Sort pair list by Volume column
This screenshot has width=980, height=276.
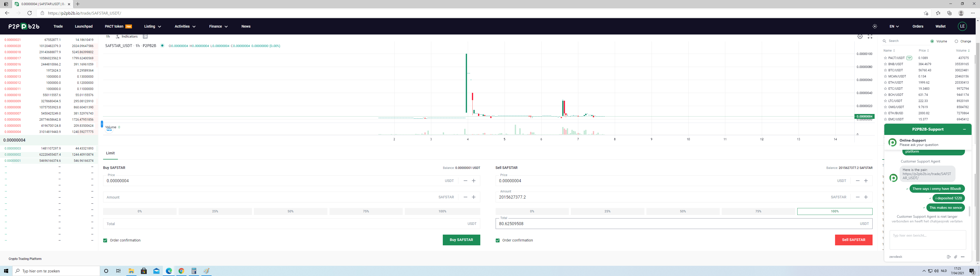(963, 51)
